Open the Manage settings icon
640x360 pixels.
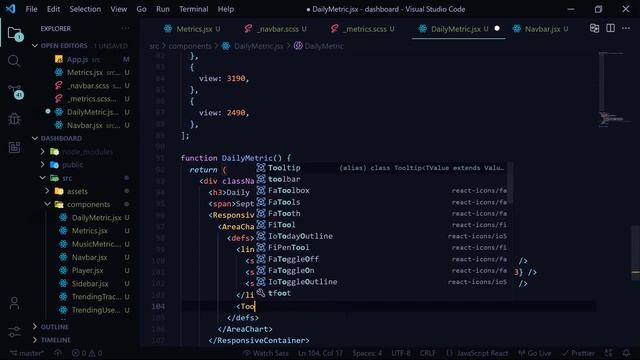click(x=14, y=331)
